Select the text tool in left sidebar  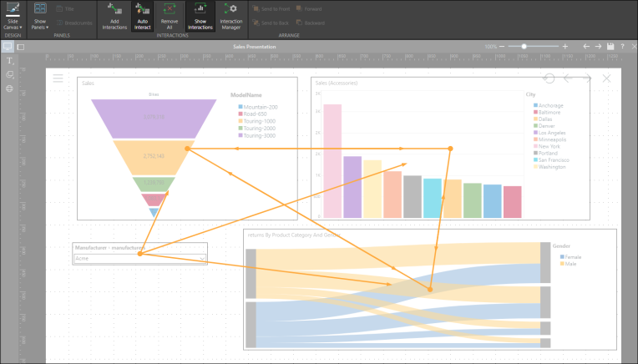click(9, 61)
